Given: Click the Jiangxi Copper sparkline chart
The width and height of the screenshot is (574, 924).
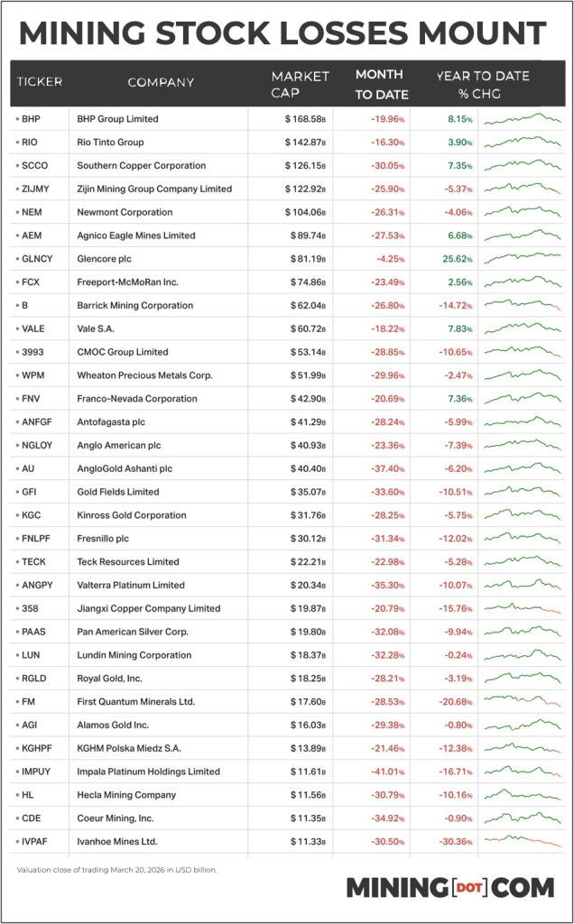Looking at the screenshot, I should pos(523,608).
